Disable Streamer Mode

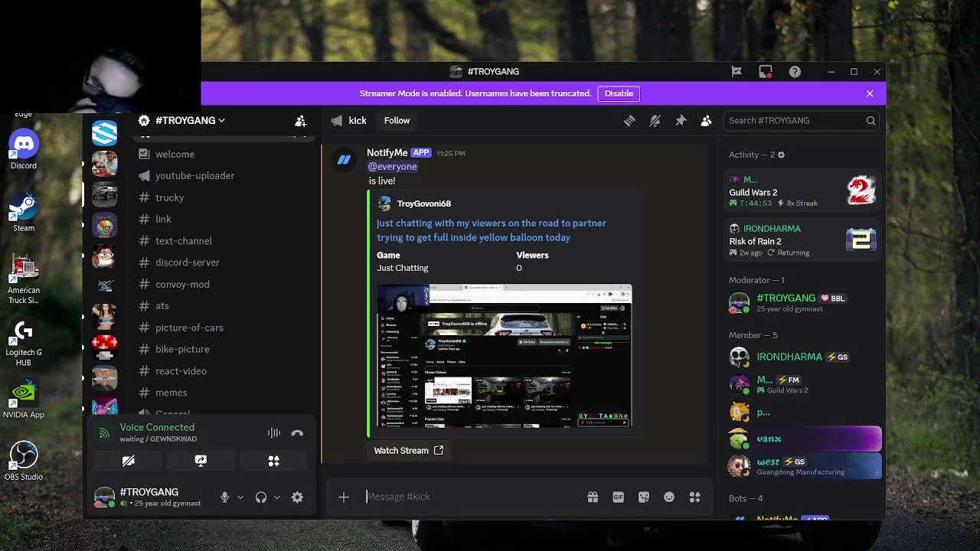pos(619,93)
